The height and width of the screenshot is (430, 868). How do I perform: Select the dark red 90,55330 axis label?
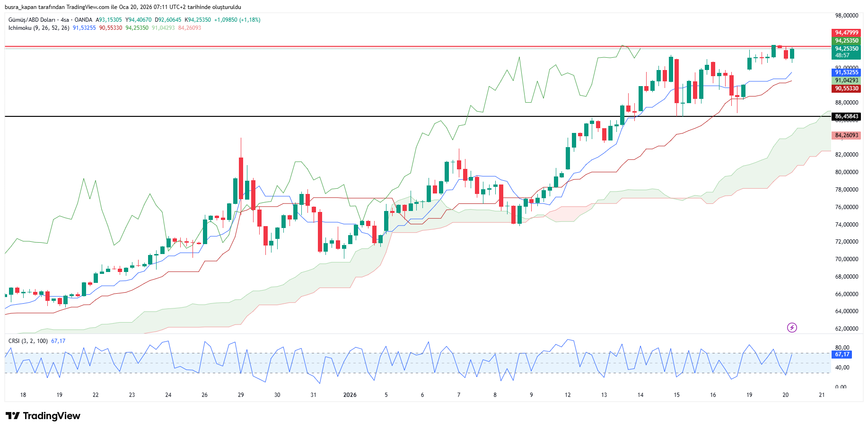click(846, 88)
